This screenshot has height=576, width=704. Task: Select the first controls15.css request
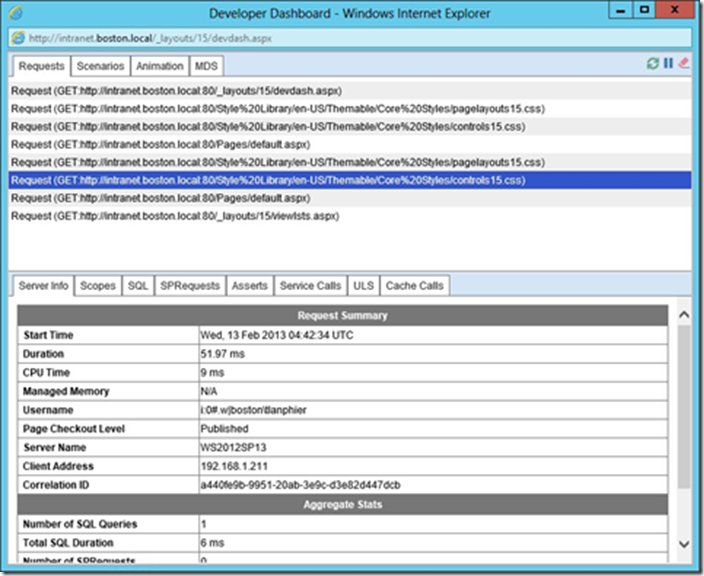coord(350,127)
